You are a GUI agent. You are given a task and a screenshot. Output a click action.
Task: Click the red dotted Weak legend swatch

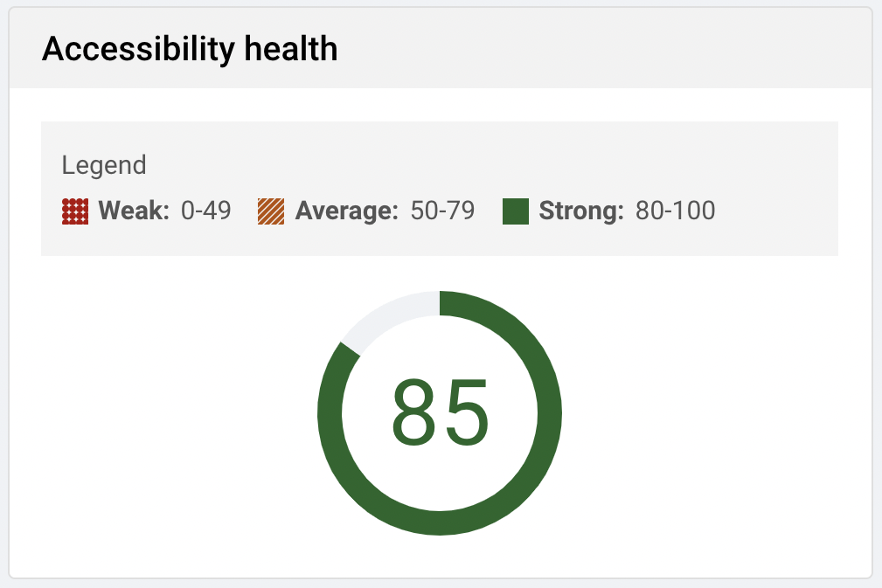75,211
